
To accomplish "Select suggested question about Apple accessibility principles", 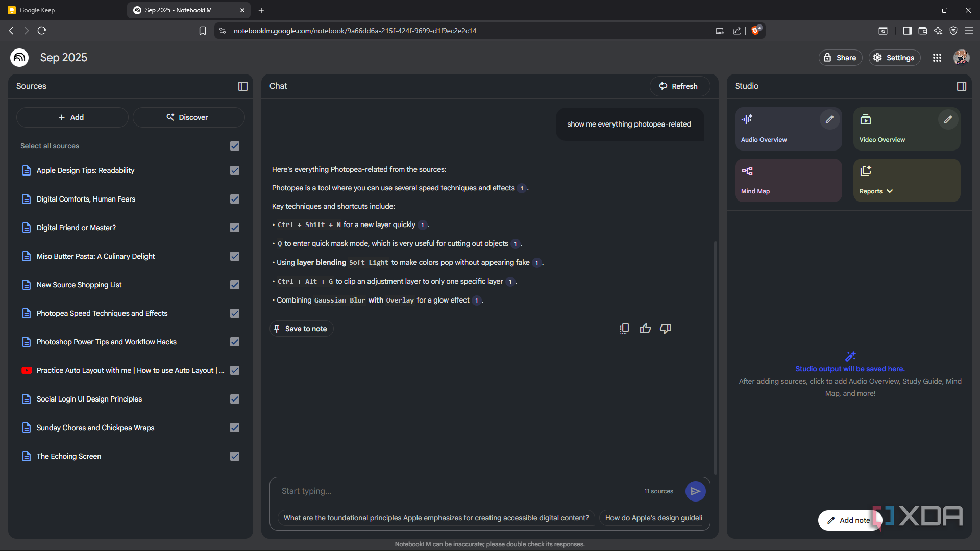I will click(436, 518).
